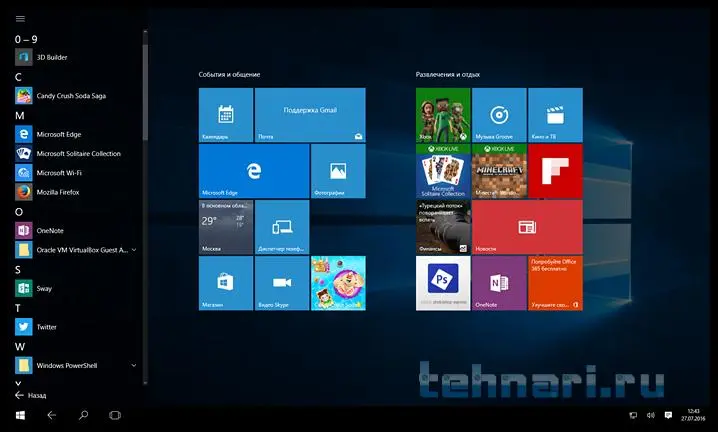Open the volume control in system tray
718x432 pixels.
(651, 415)
